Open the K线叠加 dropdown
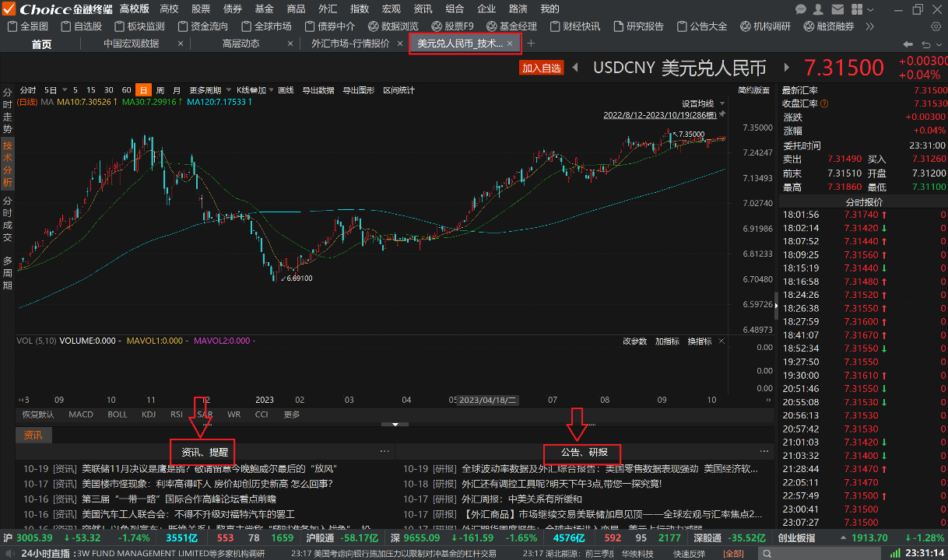This screenshot has height=560, width=948. point(254,90)
